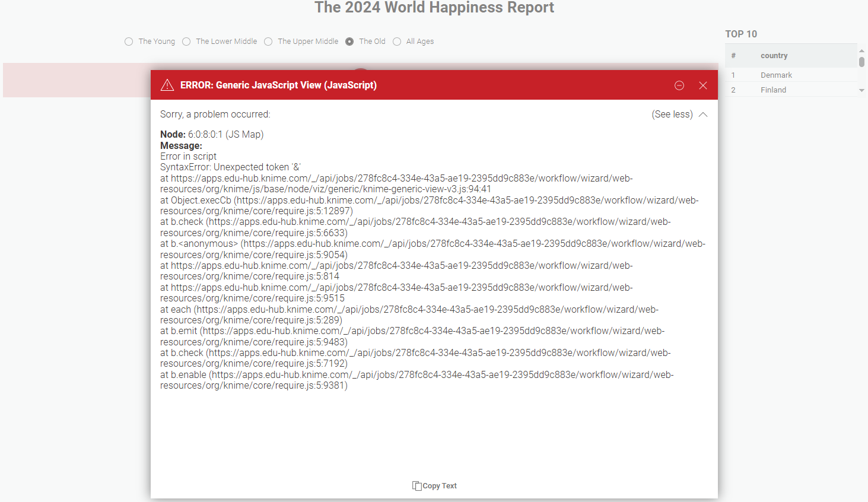Click the (See less) link
Viewport: 868px width, 502px height.
coord(672,115)
